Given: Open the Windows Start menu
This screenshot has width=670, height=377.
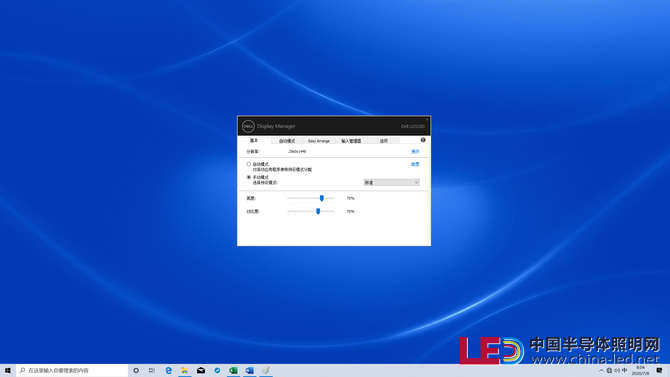Looking at the screenshot, I should coord(8,371).
